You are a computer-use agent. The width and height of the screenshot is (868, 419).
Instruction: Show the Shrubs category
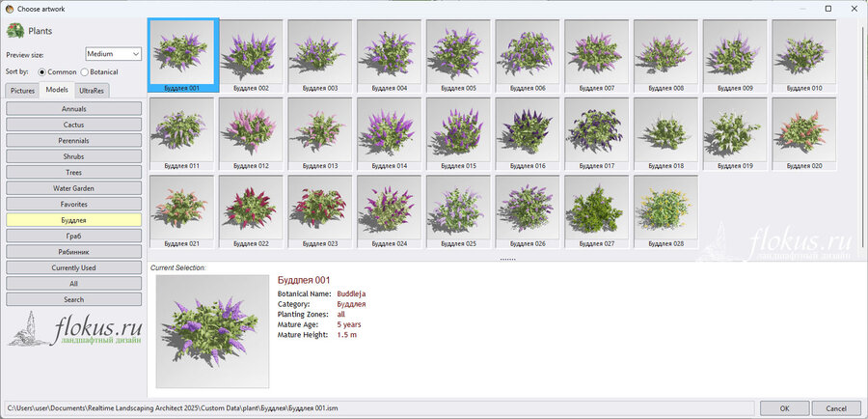73,156
